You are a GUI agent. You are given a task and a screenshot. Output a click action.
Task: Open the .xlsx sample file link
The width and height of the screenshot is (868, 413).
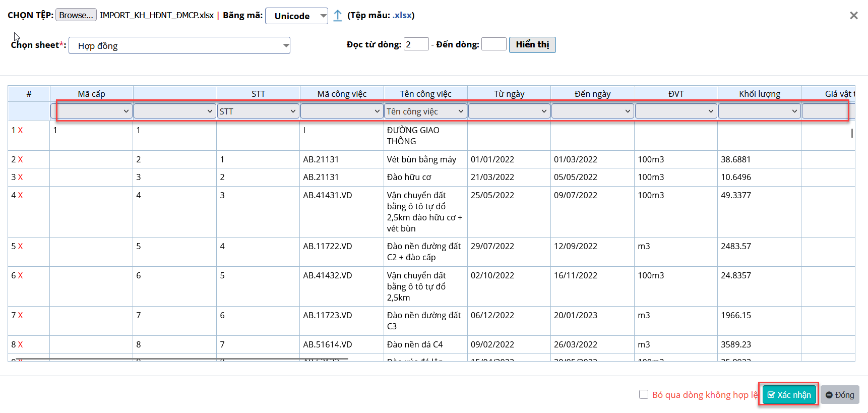(402, 16)
